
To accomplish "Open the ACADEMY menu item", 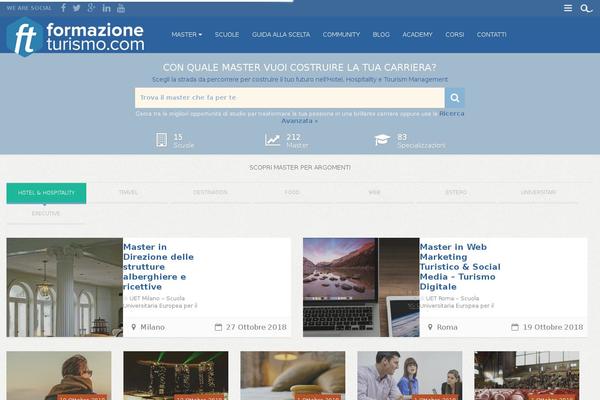I will click(417, 35).
